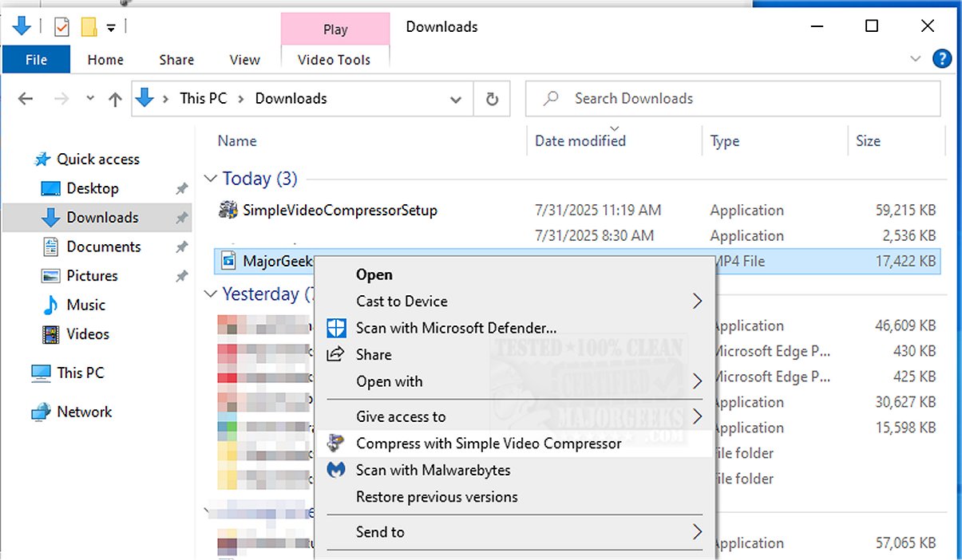962x560 pixels.
Task: Switch to the View ribbon tab
Action: (x=244, y=60)
